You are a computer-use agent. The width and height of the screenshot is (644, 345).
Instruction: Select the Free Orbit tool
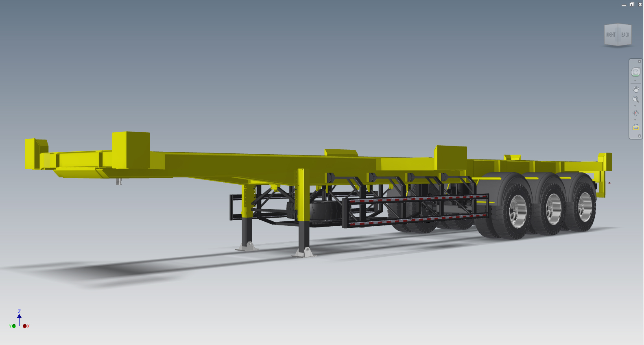click(x=635, y=113)
